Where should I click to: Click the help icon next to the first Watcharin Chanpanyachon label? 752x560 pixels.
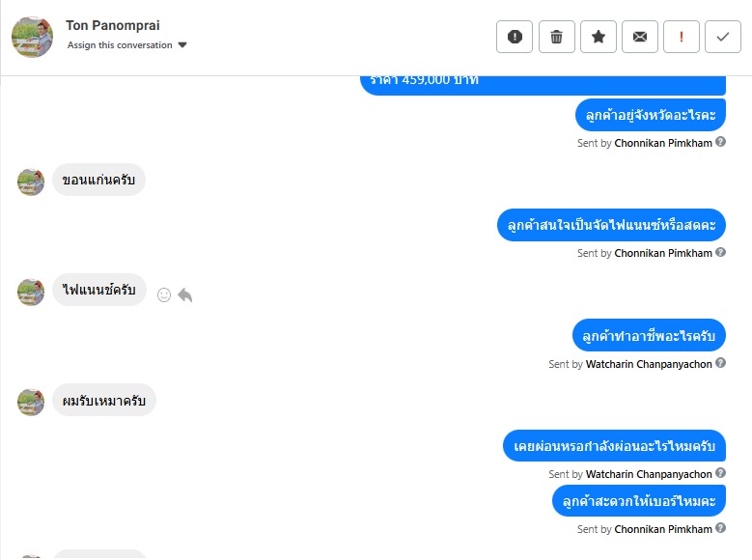[x=720, y=363]
